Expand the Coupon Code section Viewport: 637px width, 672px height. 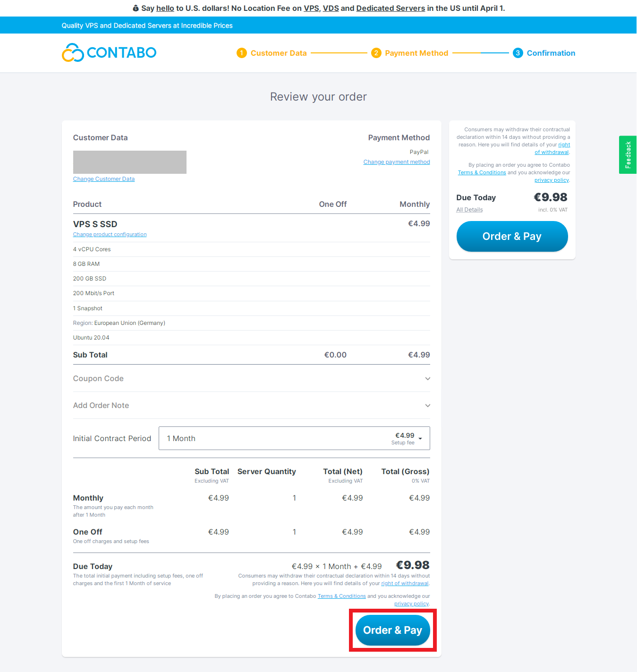tap(252, 378)
